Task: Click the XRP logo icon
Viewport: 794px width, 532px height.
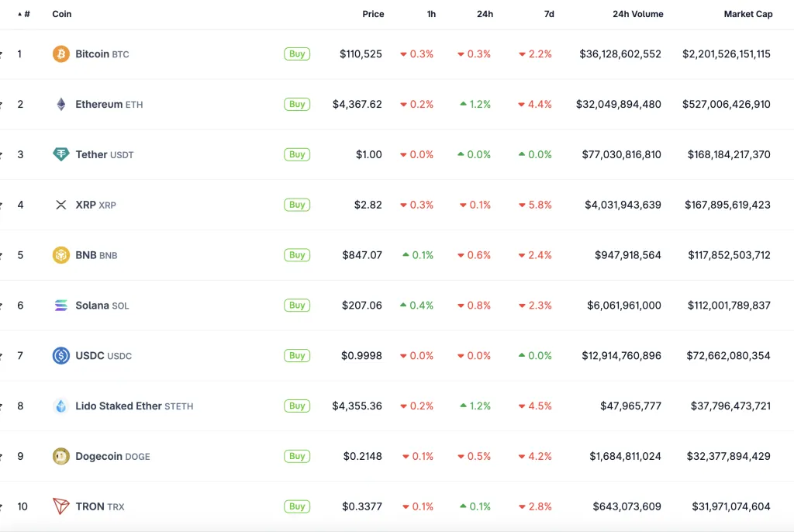Action: [x=60, y=205]
